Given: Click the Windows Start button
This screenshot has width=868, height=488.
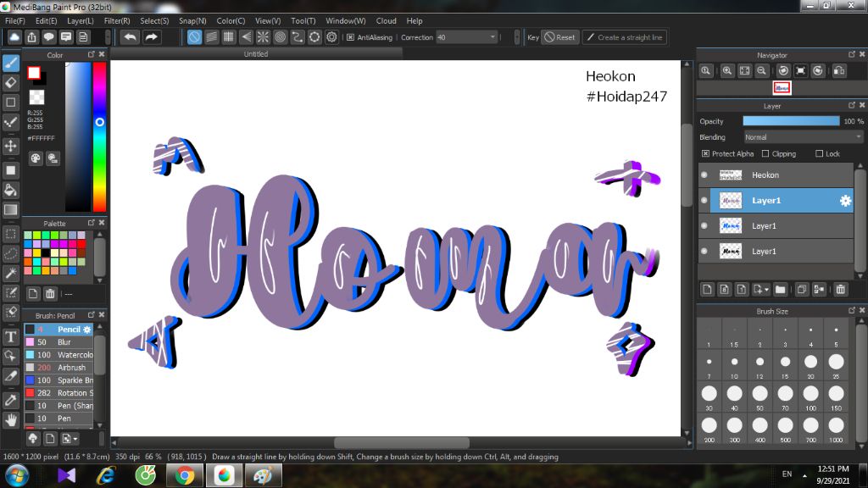Looking at the screenshot, I should coord(16,476).
